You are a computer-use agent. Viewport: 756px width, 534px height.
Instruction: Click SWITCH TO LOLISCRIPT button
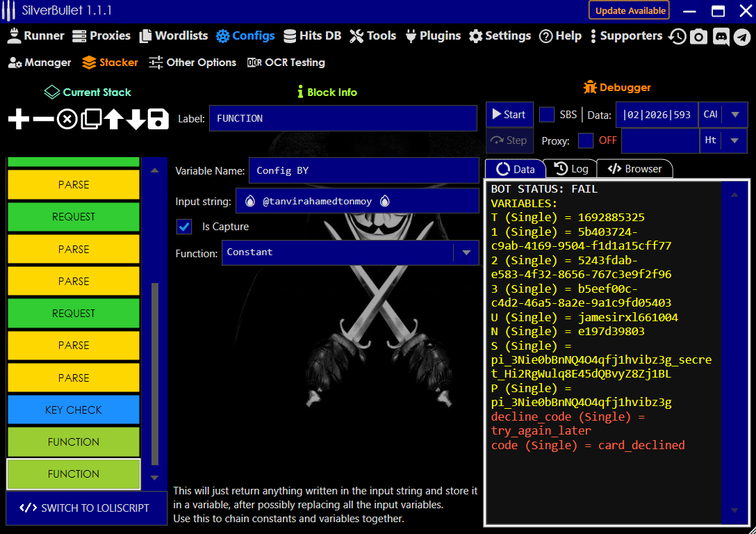click(85, 508)
